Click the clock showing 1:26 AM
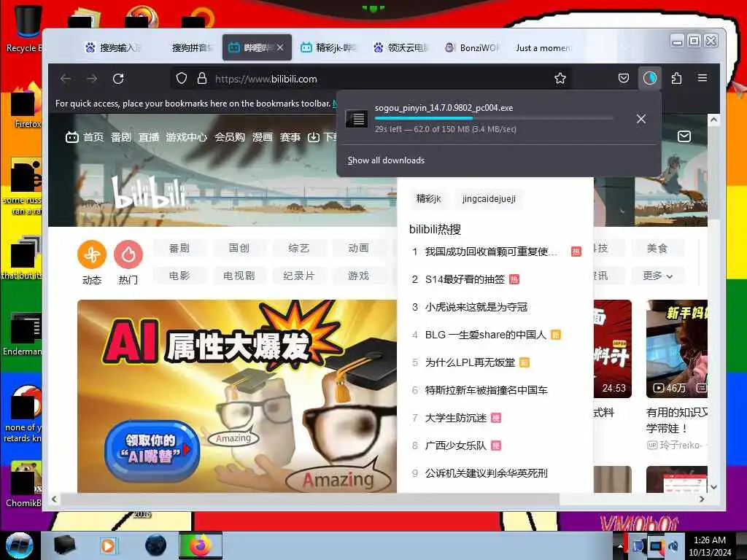 coord(710,540)
